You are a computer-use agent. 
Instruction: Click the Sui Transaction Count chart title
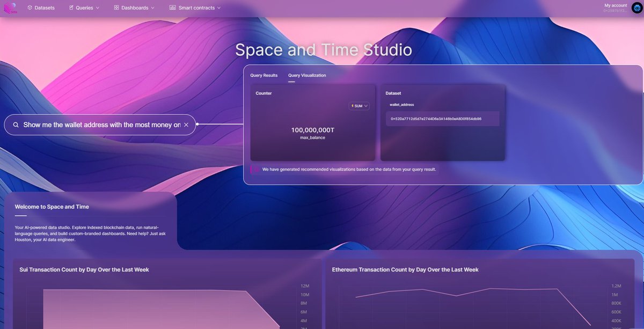[84, 269]
